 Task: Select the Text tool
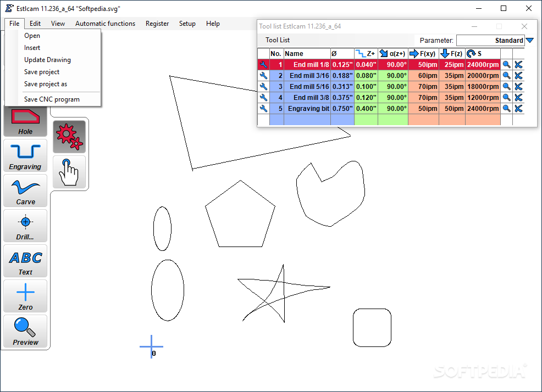[x=25, y=261]
